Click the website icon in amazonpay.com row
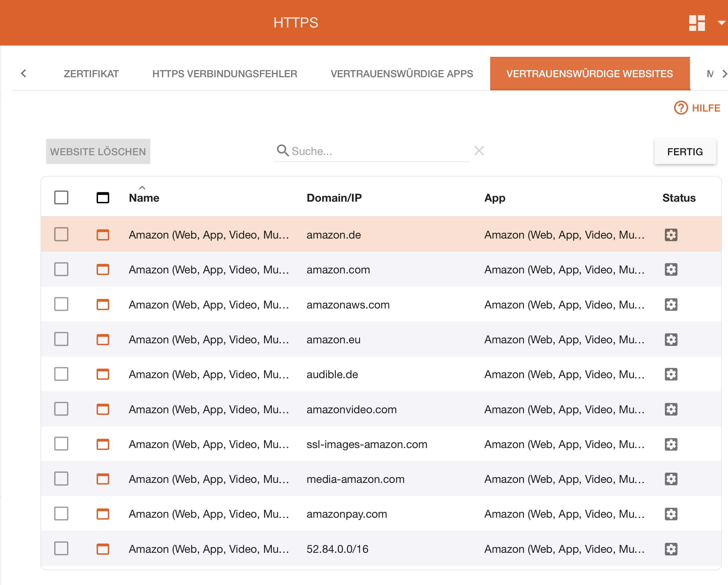The height and width of the screenshot is (585, 728). (103, 514)
